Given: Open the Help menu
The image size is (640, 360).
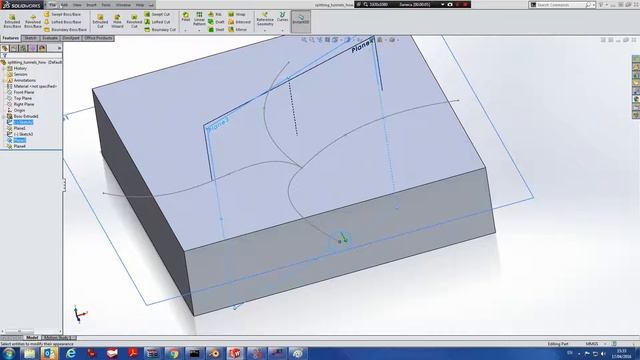Looking at the screenshot, I should pos(140,5).
